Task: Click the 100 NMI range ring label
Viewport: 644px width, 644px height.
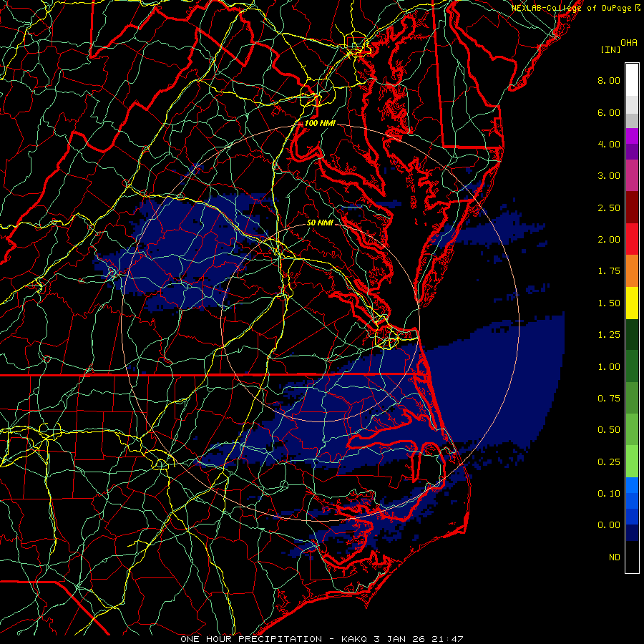Action: (x=320, y=123)
